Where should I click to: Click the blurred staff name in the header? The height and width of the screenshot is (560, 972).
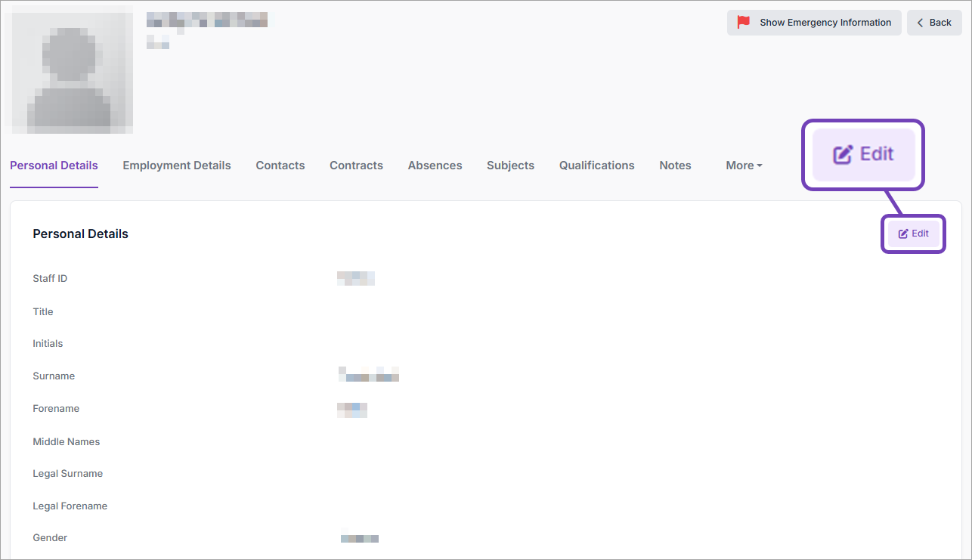point(206,20)
